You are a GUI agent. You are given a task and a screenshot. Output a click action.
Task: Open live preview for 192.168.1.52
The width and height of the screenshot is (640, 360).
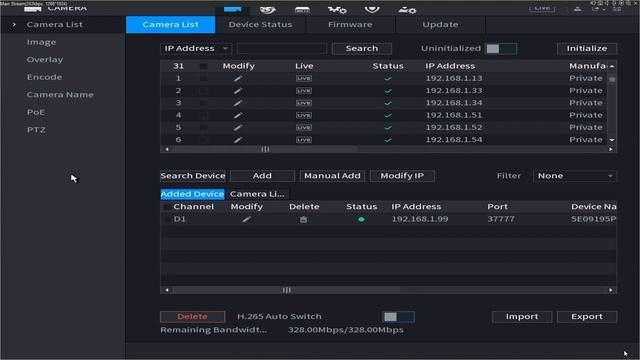click(304, 127)
